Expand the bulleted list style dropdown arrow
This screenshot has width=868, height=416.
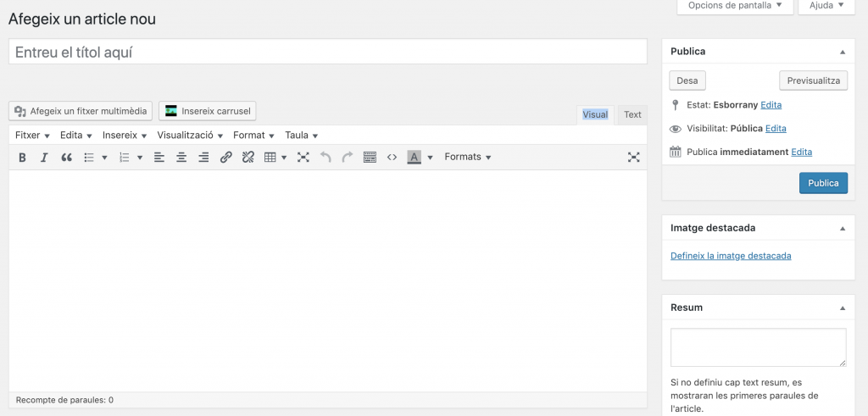coord(104,158)
